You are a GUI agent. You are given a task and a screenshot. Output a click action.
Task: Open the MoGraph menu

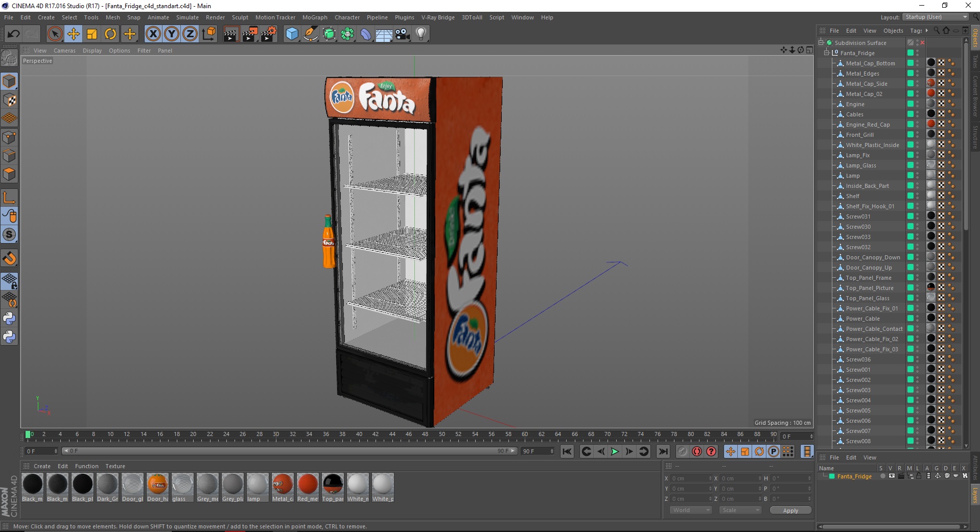tap(315, 17)
